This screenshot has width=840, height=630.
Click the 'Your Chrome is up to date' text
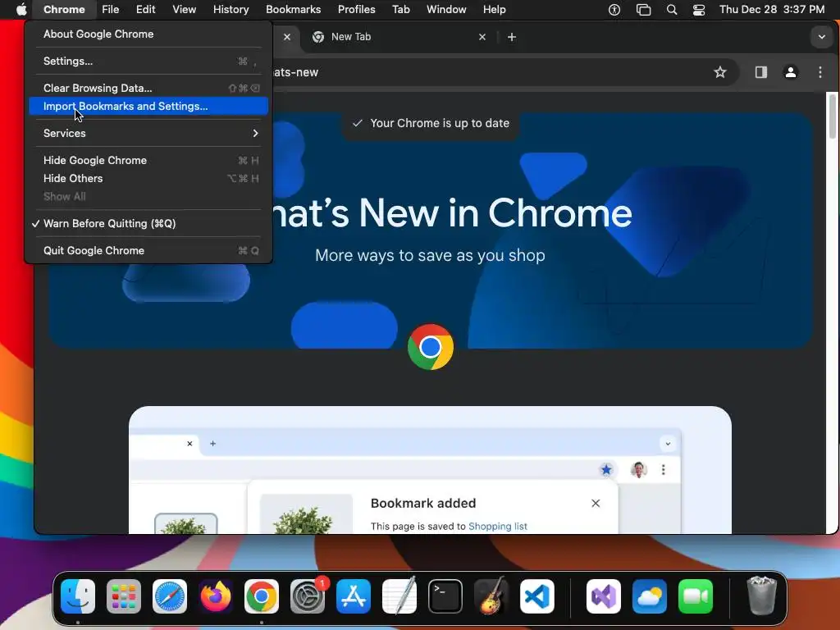440,123
